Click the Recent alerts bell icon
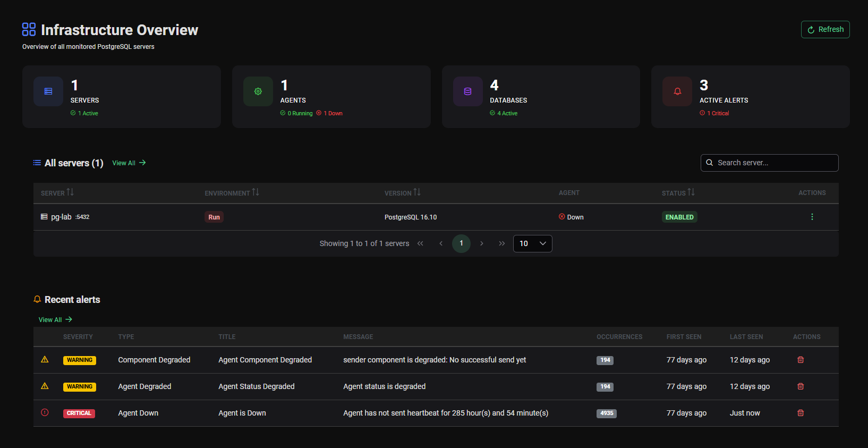Screen dimensions: 868x448 [x=37, y=299]
